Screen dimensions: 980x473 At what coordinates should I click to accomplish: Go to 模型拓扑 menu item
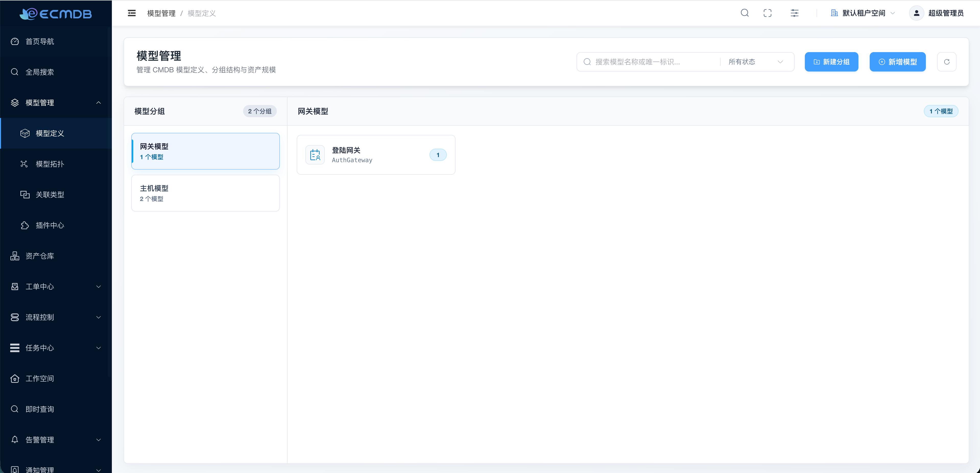[x=56, y=164]
